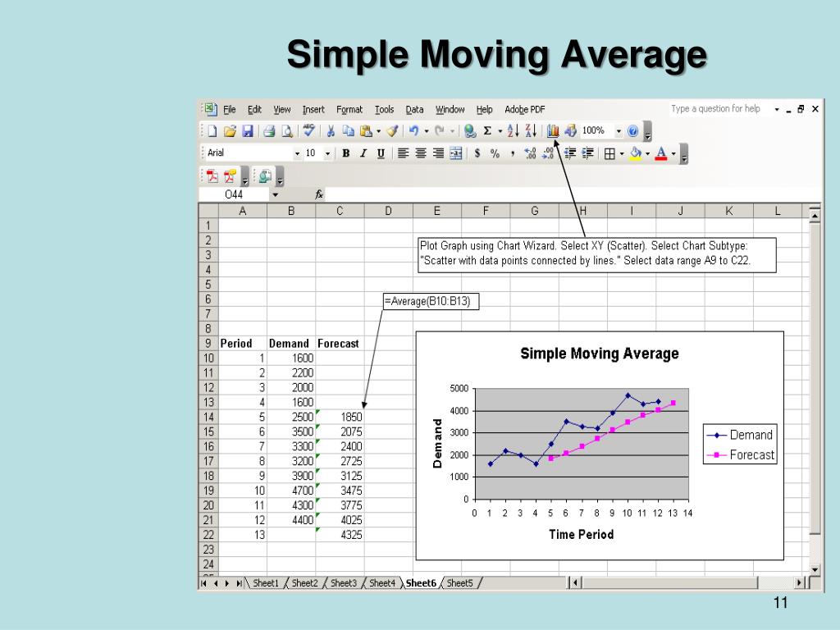Click the Insert Function fx button
This screenshot has height=630, width=840.
click(319, 194)
